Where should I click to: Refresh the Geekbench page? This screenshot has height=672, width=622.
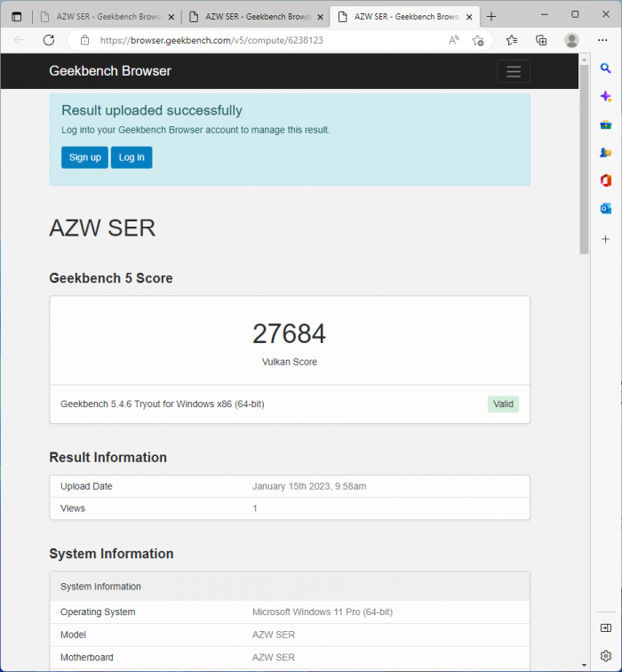pyautogui.click(x=49, y=40)
